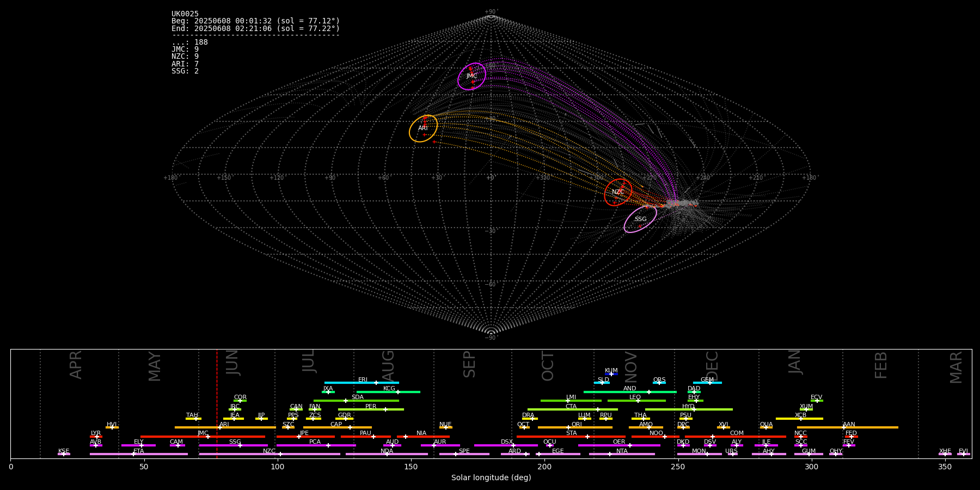Image resolution: width=980 pixels, height=490 pixels.
Task: Click the STA shower bar in the timeline
Action: click(571, 436)
